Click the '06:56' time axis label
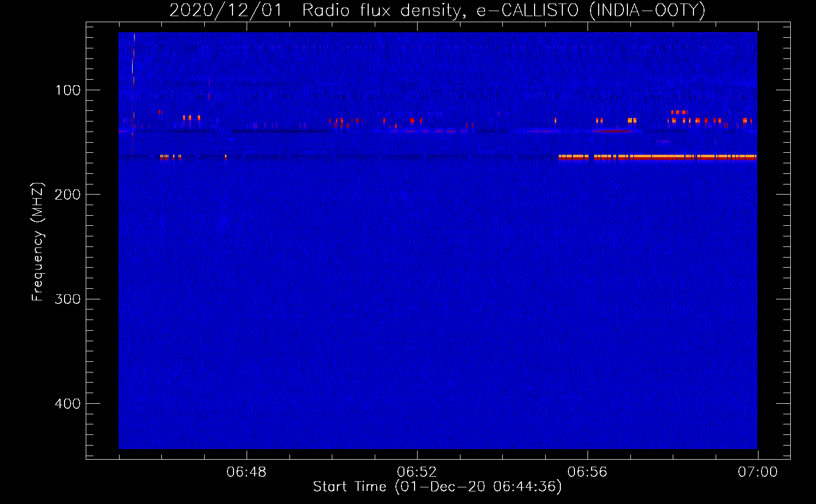The width and height of the screenshot is (816, 504). pyautogui.click(x=587, y=472)
